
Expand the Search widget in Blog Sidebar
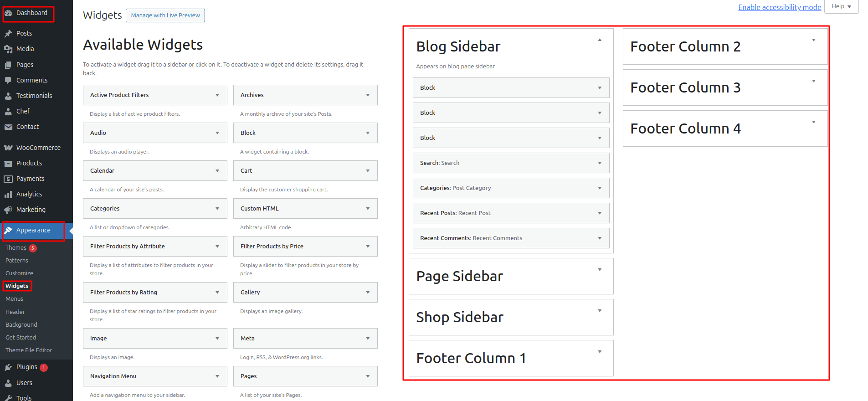600,163
